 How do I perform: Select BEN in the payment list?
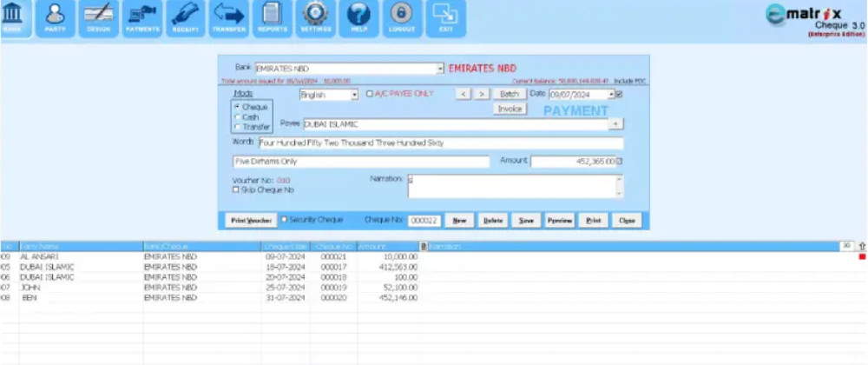(30, 297)
